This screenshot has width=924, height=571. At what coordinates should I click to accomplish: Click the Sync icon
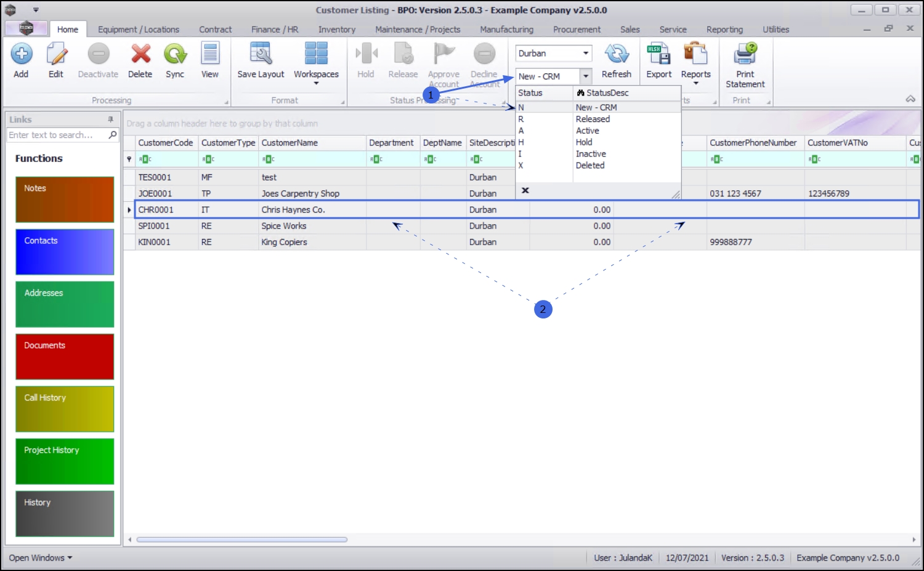tap(175, 54)
